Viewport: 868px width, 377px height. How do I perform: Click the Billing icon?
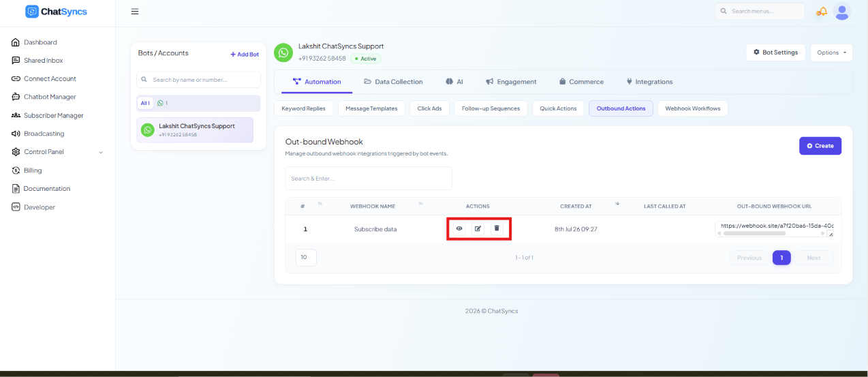(16, 170)
